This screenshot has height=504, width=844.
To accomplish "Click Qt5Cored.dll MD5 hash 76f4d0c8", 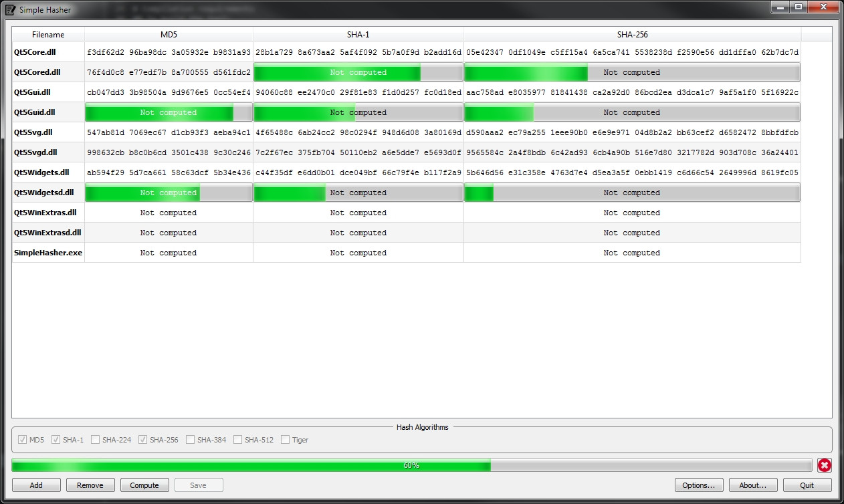I will [x=169, y=72].
